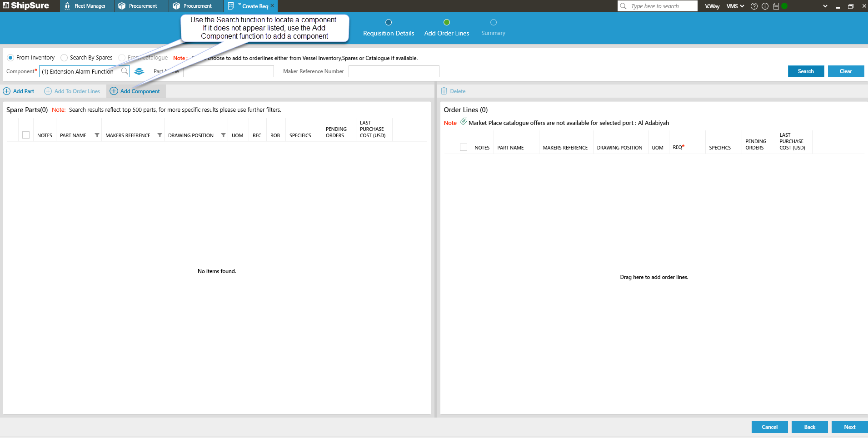The image size is (868, 438).
Task: Open the notes document icon in title bar
Action: pyautogui.click(x=776, y=6)
